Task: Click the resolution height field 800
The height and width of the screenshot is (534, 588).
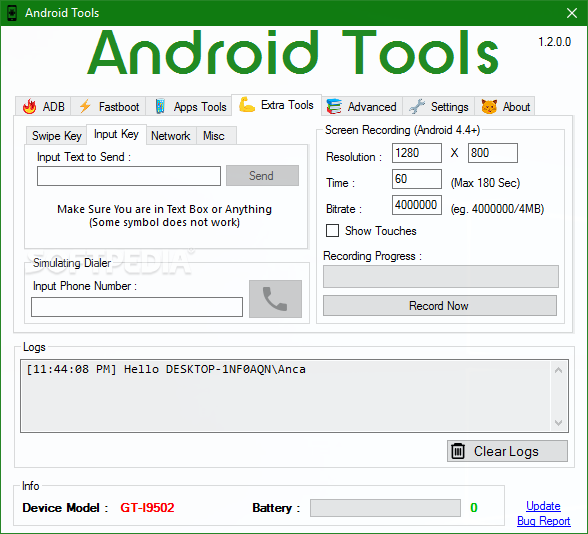Action: click(493, 153)
